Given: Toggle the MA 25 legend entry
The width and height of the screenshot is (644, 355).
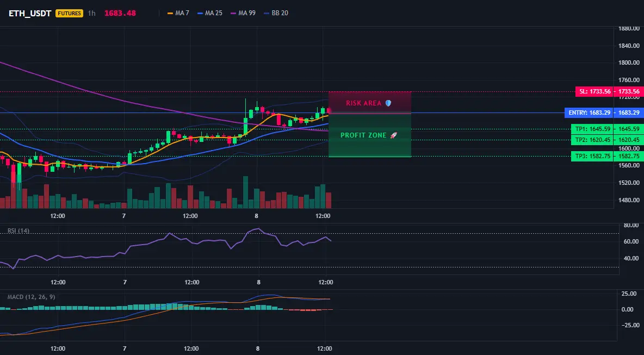Looking at the screenshot, I should tap(210, 13).
